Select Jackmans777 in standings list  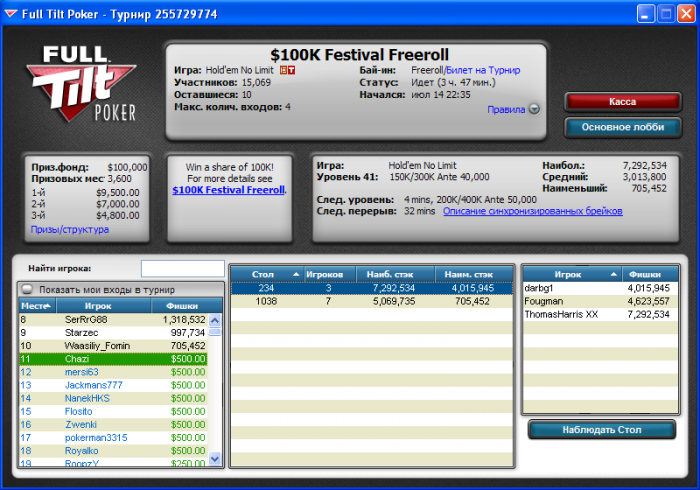tap(113, 385)
